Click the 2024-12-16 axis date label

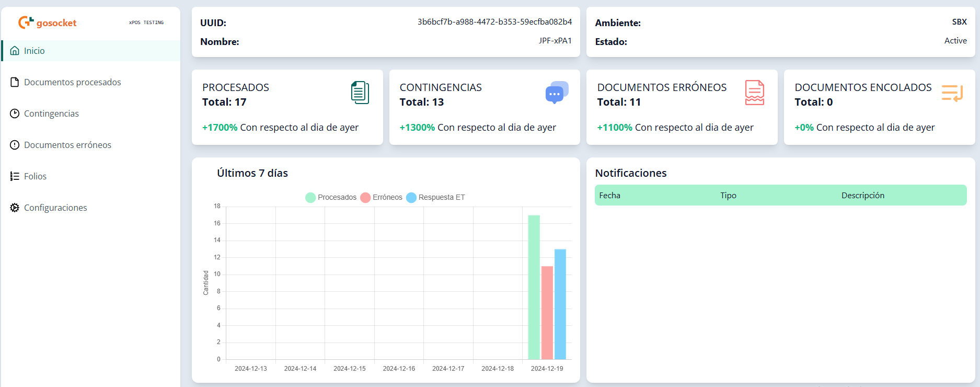399,369
